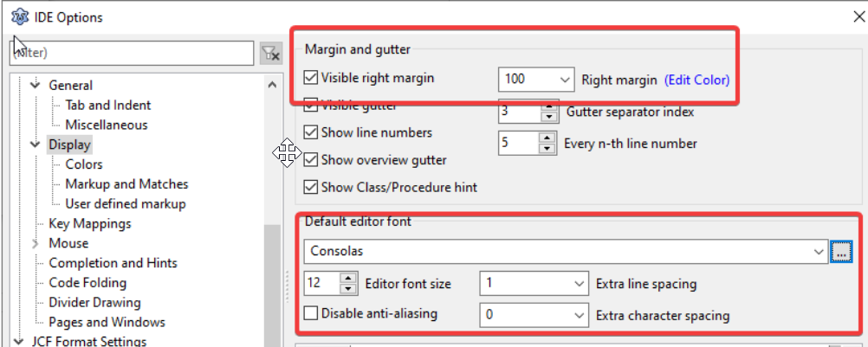Enable Disable anti-aliasing checkbox
868x347 pixels.
311,313
